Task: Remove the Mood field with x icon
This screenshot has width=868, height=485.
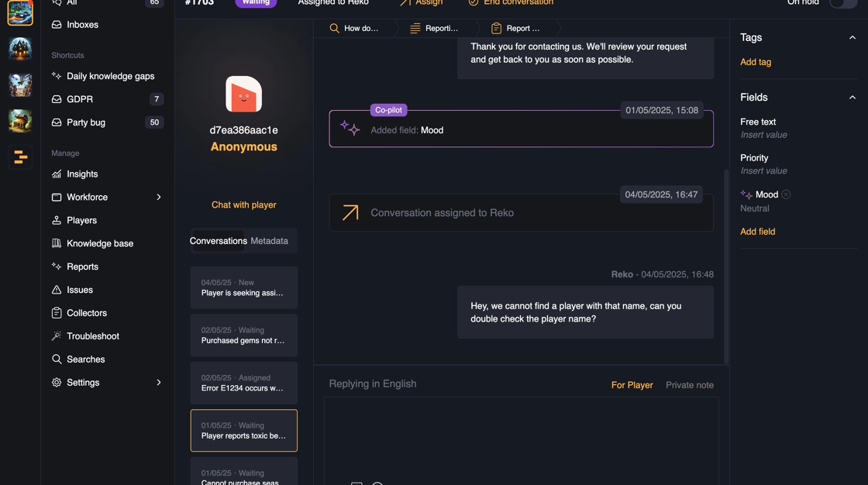Action: pyautogui.click(x=786, y=194)
